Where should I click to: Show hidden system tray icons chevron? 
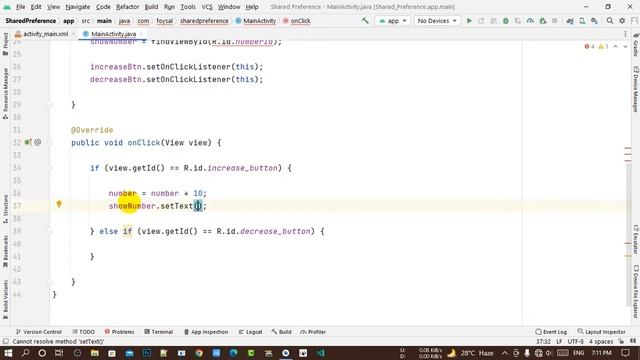[x=504, y=353]
